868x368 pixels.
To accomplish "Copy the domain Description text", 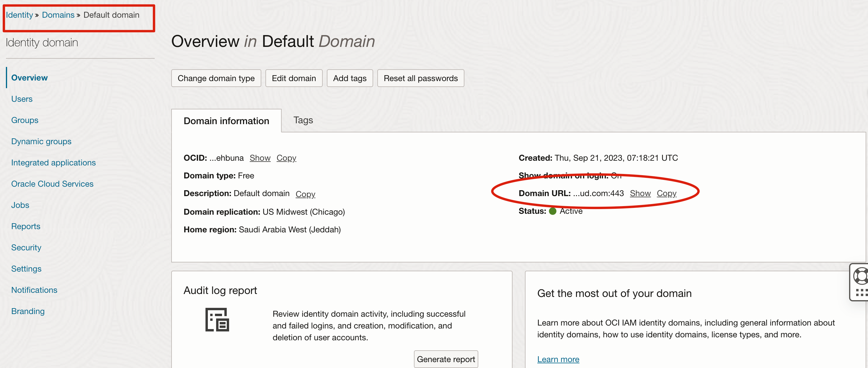I will (x=305, y=194).
